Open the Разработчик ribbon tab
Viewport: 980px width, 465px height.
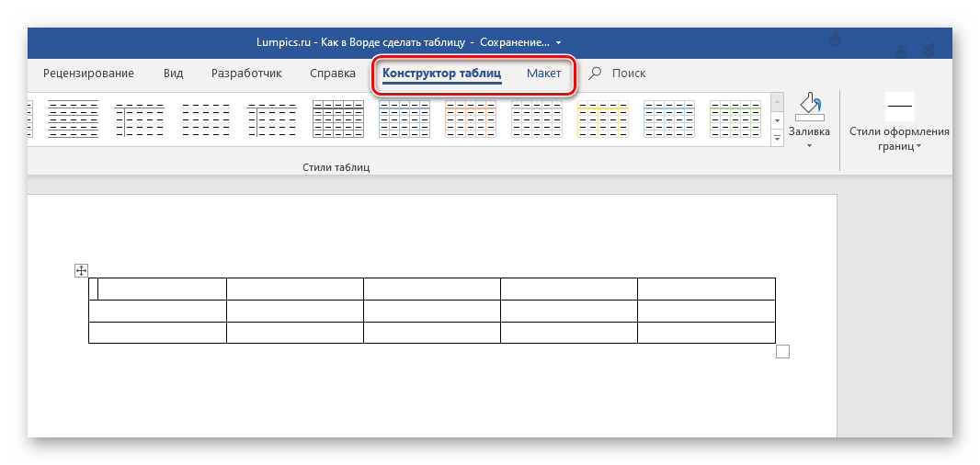pos(246,74)
